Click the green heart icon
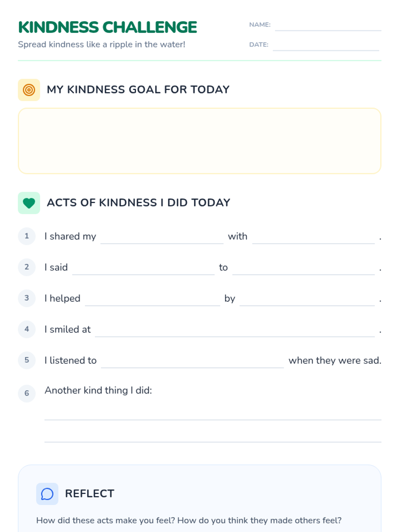This screenshot has height=532, width=399. (x=29, y=203)
